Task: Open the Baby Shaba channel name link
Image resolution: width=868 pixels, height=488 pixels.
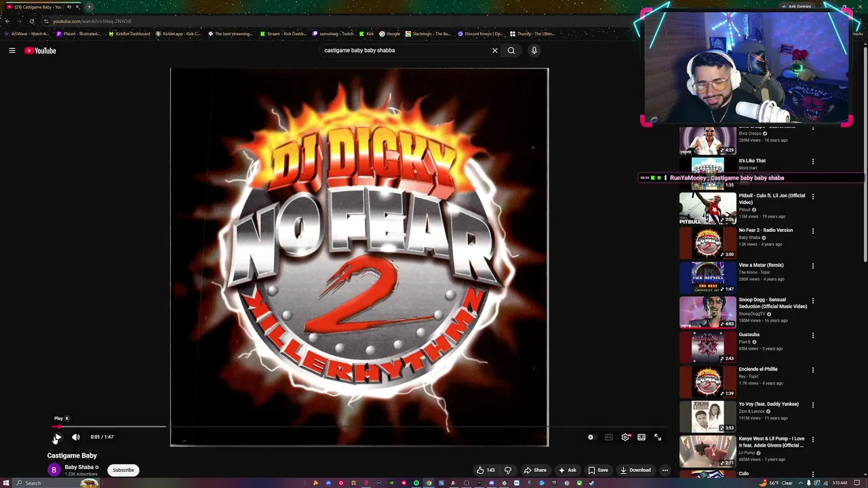Action: (x=79, y=467)
